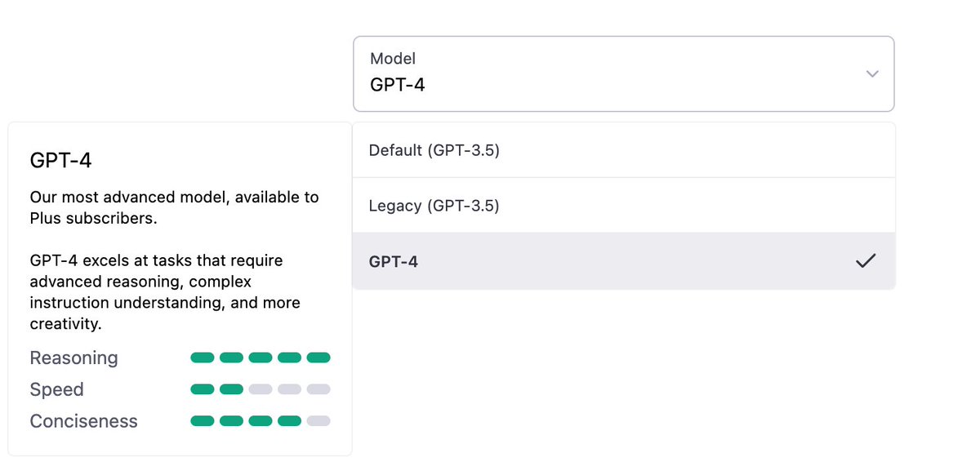Click the Speed rating label
This screenshot has width=980, height=471.
pos(56,390)
